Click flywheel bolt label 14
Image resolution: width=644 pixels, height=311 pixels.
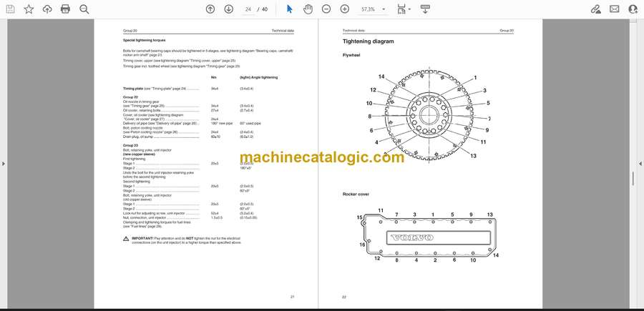point(381,76)
